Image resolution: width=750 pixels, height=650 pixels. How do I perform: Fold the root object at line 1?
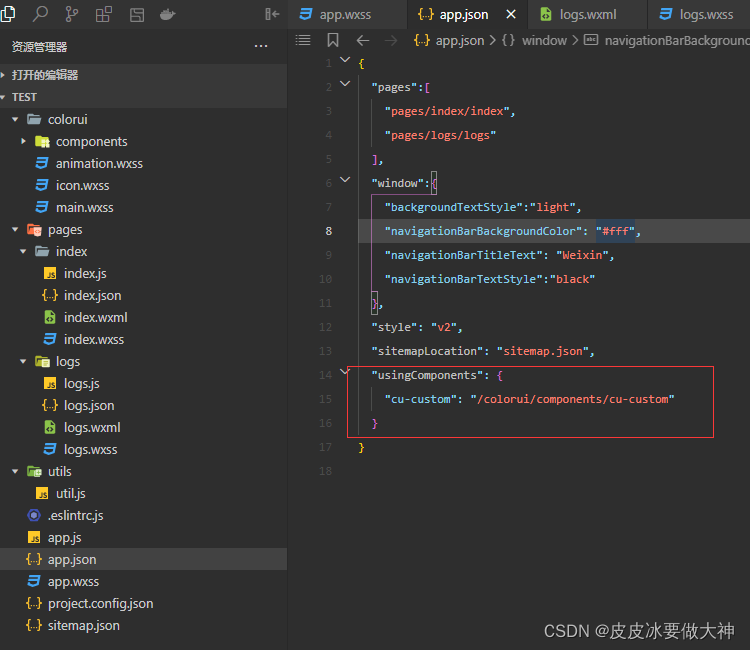(x=345, y=60)
